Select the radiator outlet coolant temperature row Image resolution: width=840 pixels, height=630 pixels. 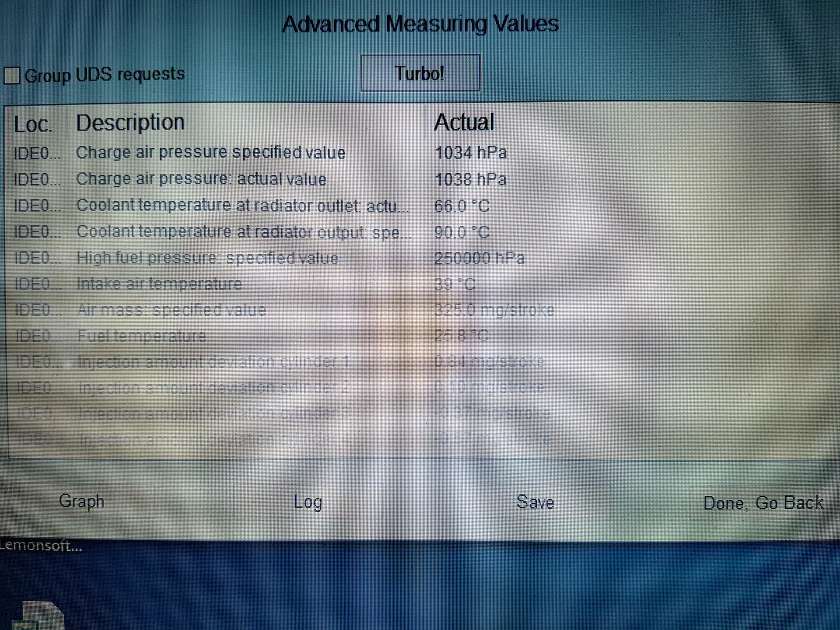(x=242, y=205)
